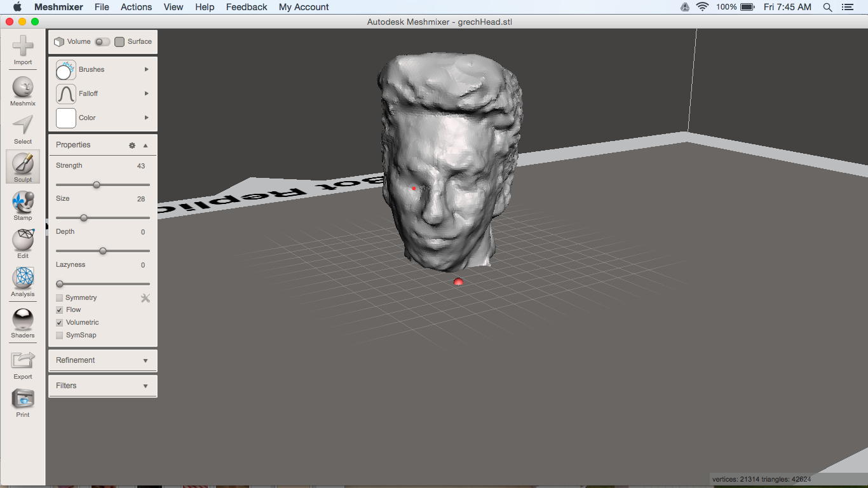Click the Wi-Fi status icon

click(x=702, y=7)
